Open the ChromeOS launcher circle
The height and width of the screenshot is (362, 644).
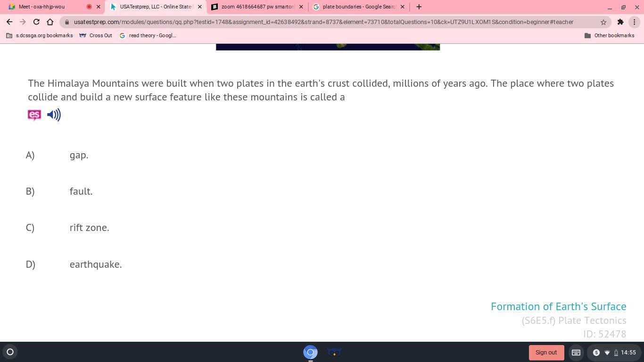point(10,352)
